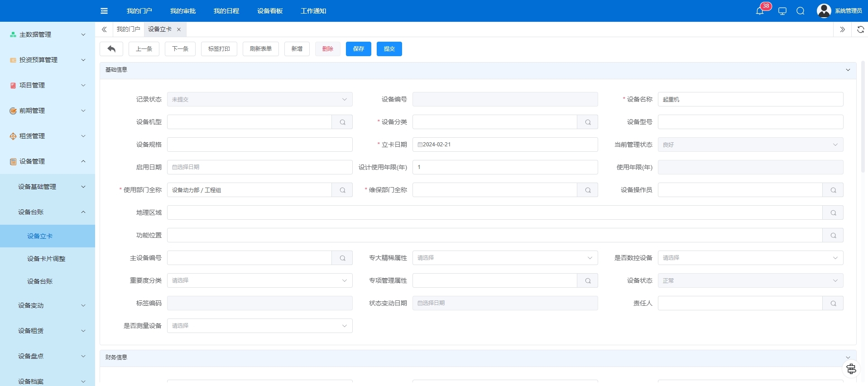Click the monitor screen icon in header
The width and height of the screenshot is (868, 386).
[782, 11]
